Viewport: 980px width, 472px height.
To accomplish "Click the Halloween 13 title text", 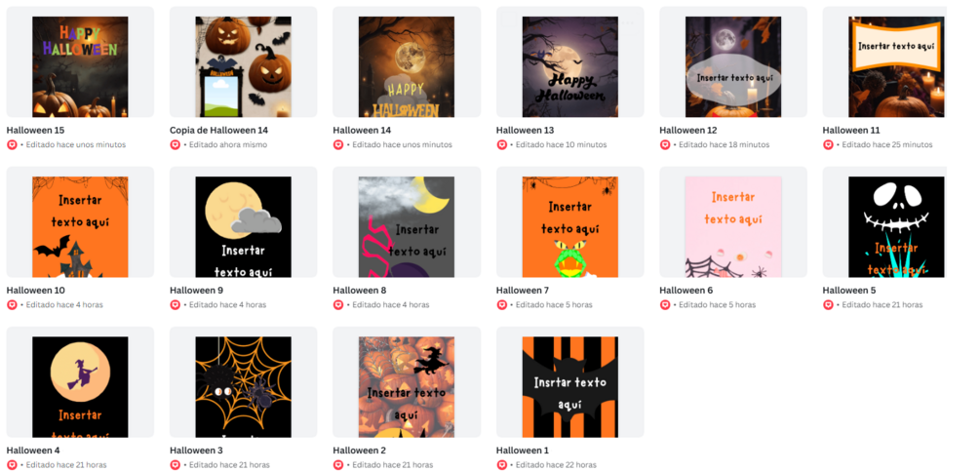I will 525,131.
